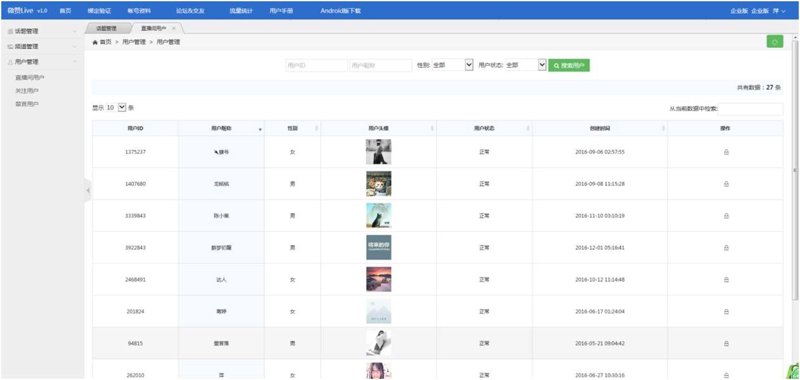Viewport: 800px width, 380px height.
Task: Open 流量统计 in the top navigation
Action: click(x=241, y=11)
